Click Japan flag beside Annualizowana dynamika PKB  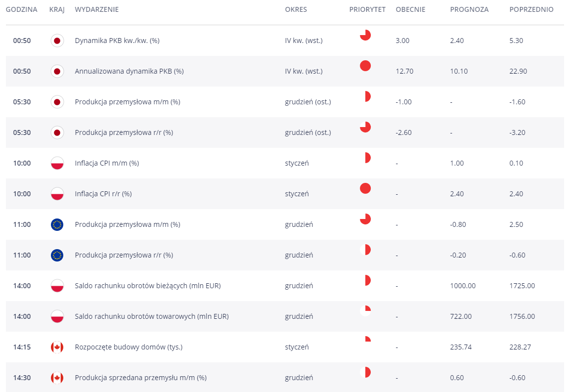click(57, 71)
